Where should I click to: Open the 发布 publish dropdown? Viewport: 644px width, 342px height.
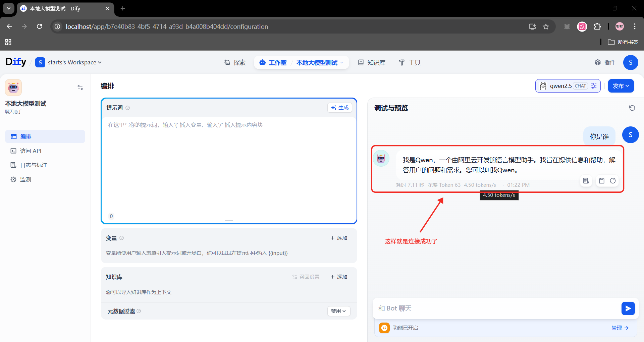(621, 86)
